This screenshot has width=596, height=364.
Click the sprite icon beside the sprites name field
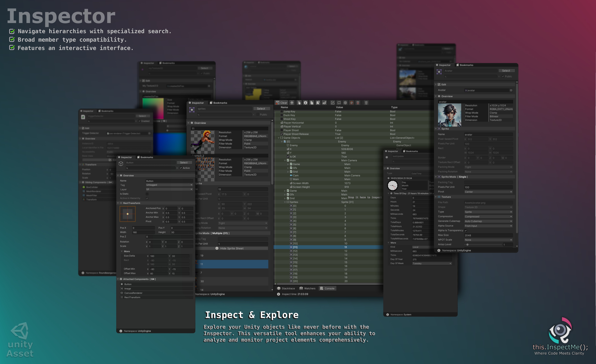pos(192,110)
